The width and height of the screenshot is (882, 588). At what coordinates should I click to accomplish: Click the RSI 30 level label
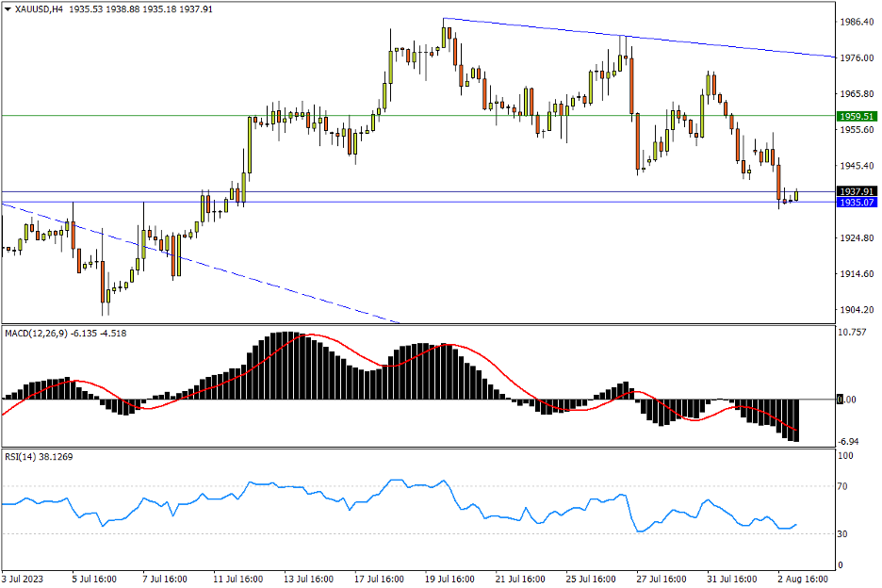[845, 534]
